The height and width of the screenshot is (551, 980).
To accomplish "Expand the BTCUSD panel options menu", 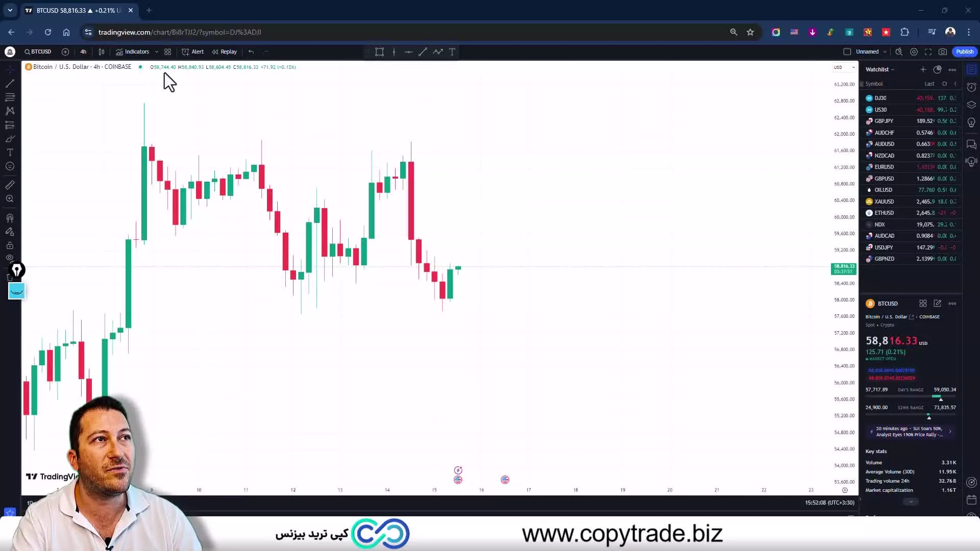I will pos(954,304).
